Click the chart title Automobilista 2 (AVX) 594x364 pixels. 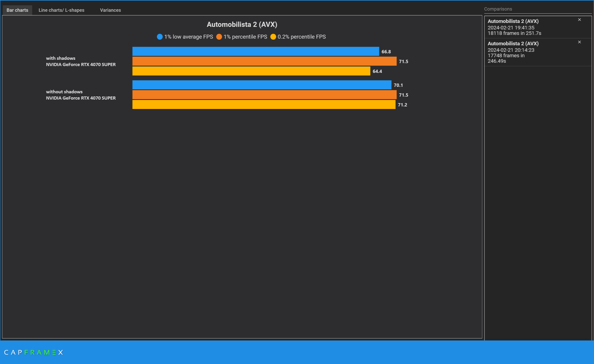tap(242, 24)
